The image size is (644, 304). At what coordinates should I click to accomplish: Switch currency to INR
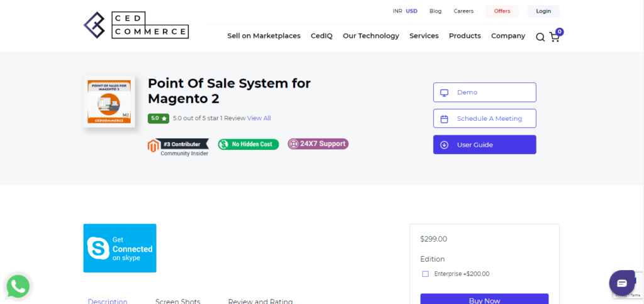coord(397,11)
